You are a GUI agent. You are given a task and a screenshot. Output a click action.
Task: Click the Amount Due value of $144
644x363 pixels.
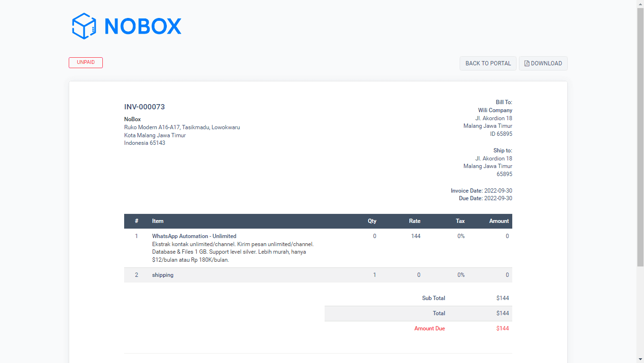[503, 328]
